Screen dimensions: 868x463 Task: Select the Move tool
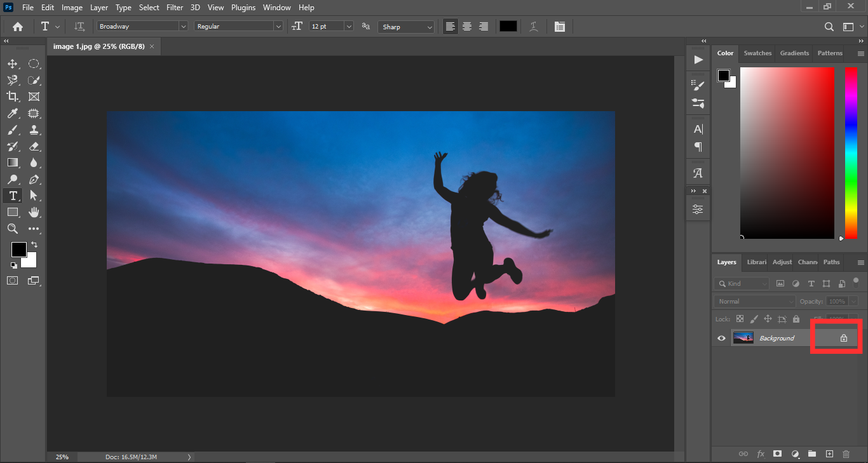(12, 64)
